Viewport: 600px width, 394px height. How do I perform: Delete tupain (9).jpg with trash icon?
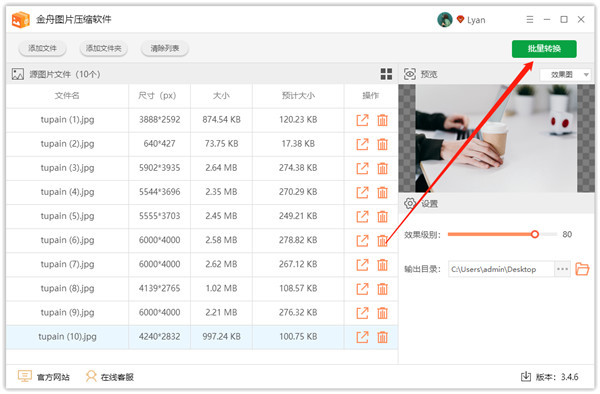[382, 313]
